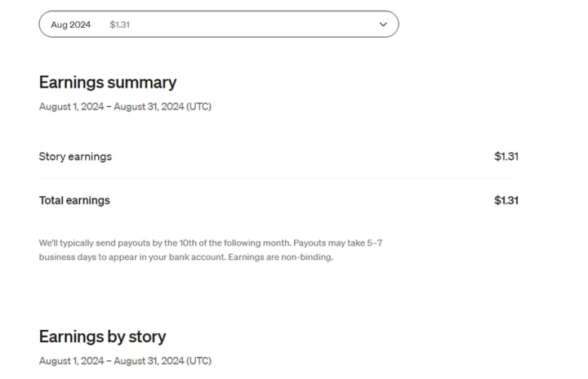Click the $1.31 amount inside the month selector

[x=120, y=25]
